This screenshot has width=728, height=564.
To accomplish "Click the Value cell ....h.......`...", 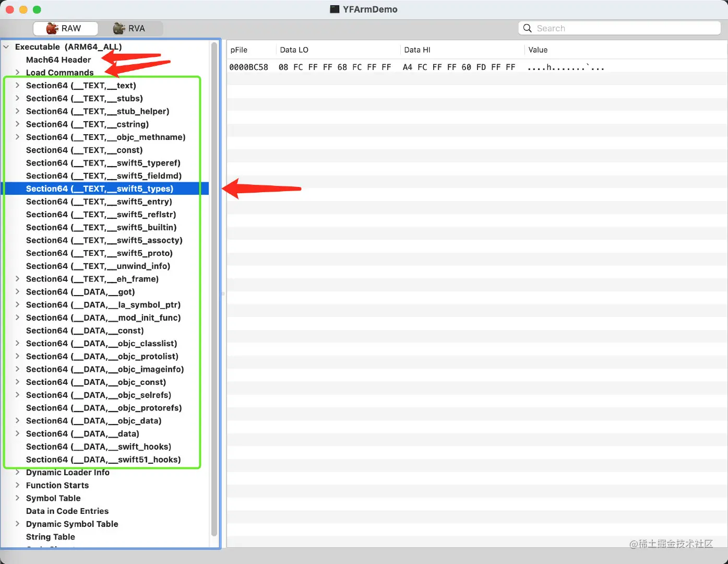I will point(566,67).
